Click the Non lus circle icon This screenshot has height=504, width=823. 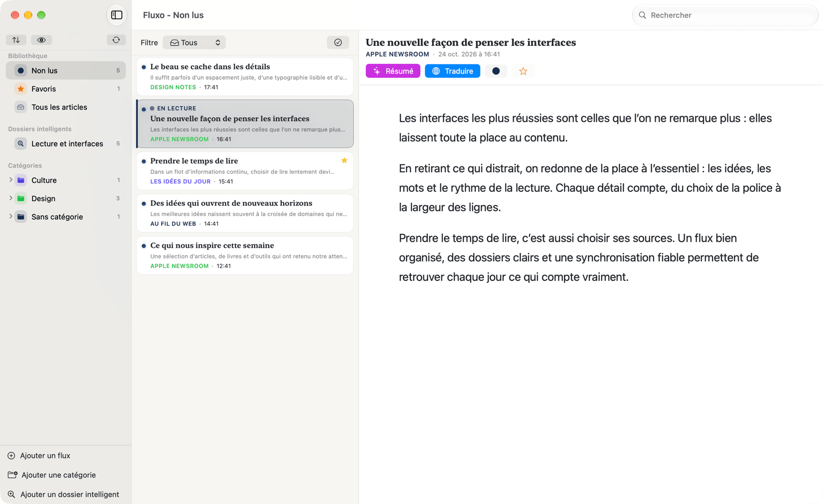pyautogui.click(x=21, y=70)
